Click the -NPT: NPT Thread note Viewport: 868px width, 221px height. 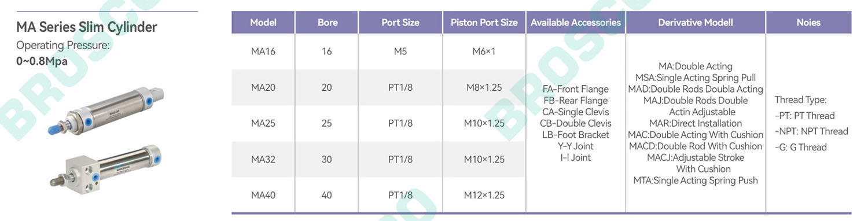click(x=811, y=131)
